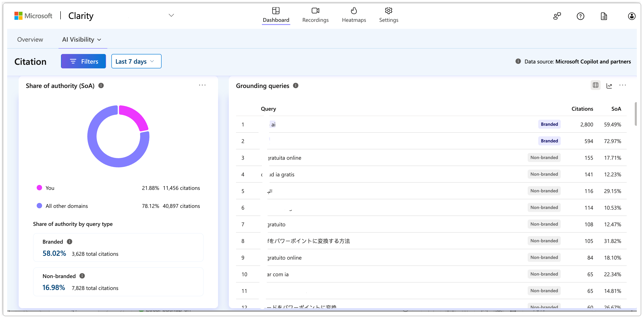Open the Last 7 days date dropdown

click(x=136, y=61)
